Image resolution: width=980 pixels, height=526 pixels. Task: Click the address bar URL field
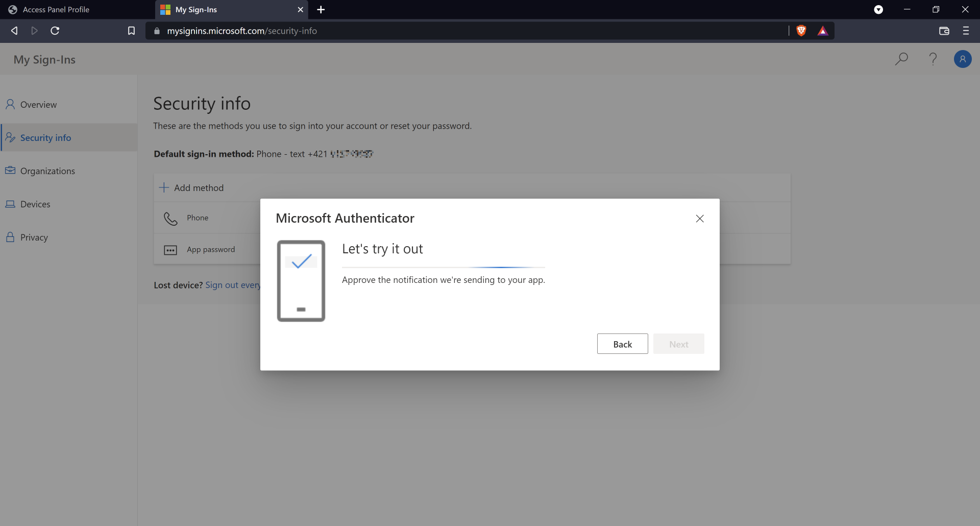pyautogui.click(x=459, y=31)
